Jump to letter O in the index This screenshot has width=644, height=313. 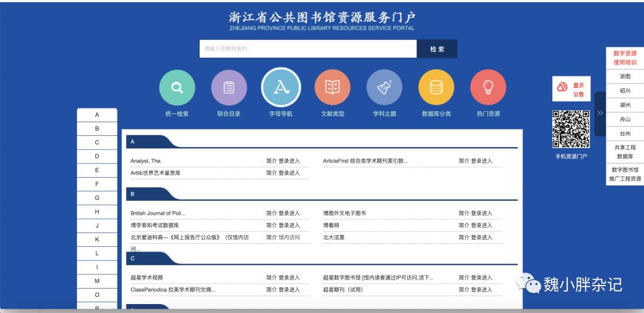(97, 295)
